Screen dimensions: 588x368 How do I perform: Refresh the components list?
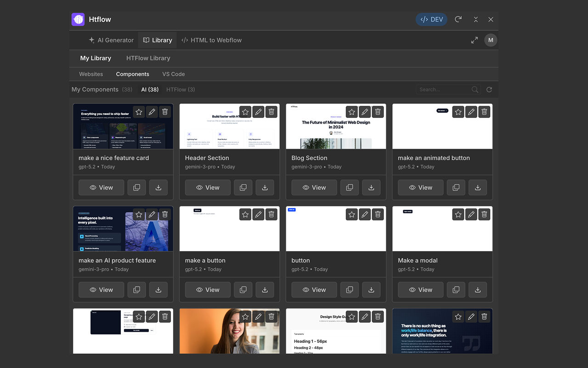tap(489, 90)
